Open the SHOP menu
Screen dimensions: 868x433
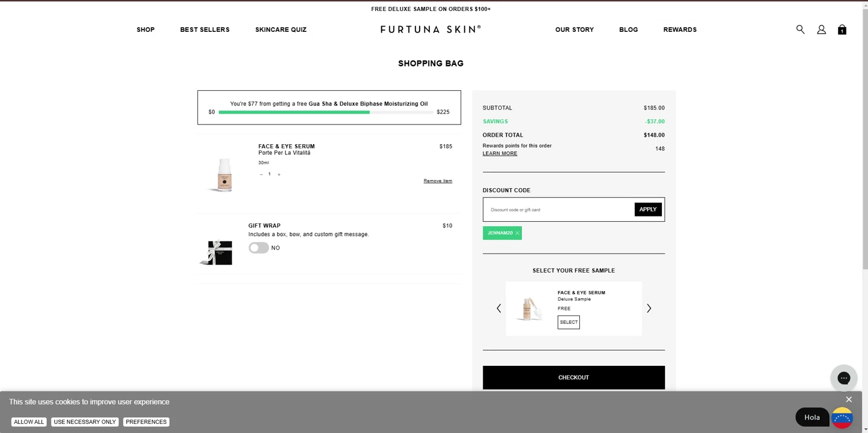point(146,30)
